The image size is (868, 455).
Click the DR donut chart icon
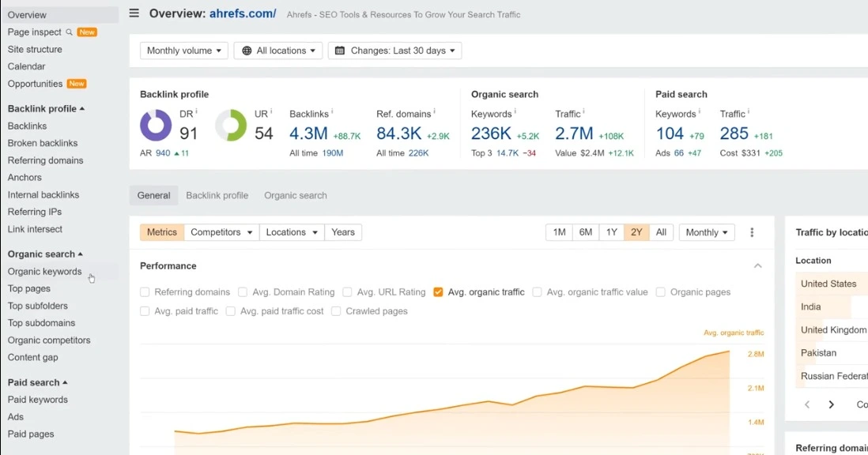tap(156, 125)
